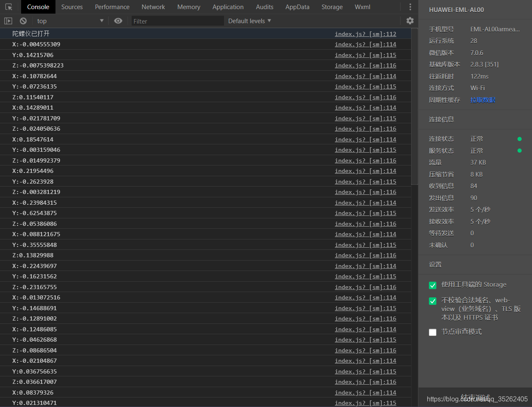
Task: Open source link for Y:-0.62543875
Action: click(366, 213)
